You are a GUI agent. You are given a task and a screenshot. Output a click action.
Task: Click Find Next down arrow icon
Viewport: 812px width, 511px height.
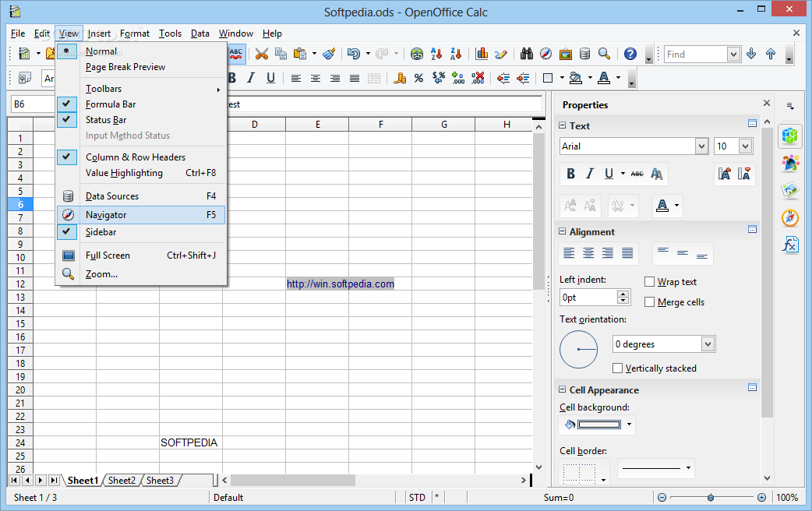[x=751, y=53]
